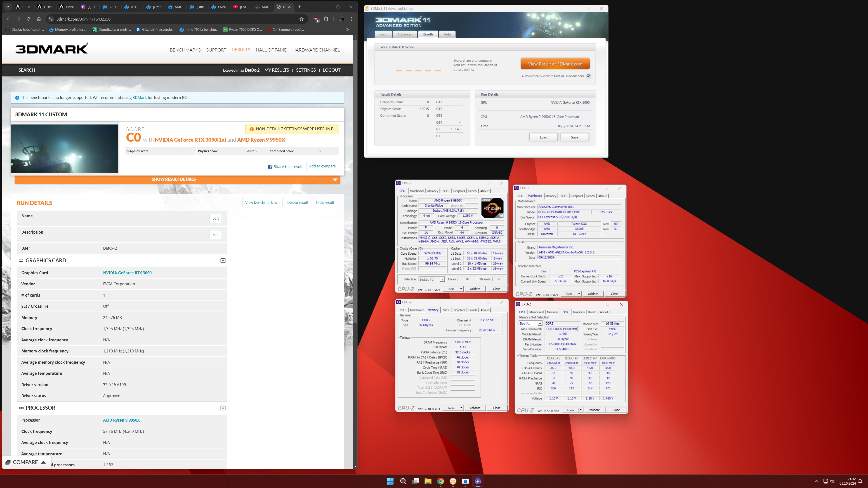Open the Geizhals Preisvergleich bookmark
868x488 pixels.
(155, 29)
